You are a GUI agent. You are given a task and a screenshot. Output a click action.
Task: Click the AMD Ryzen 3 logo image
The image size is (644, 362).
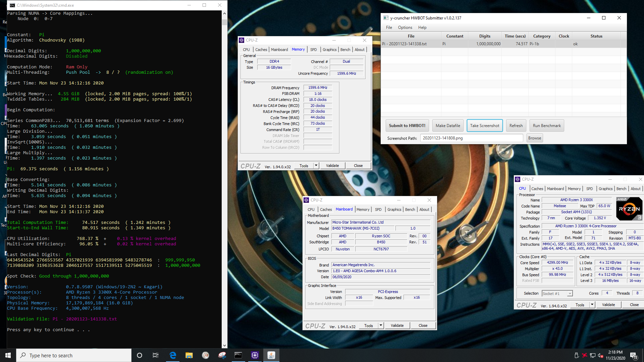(629, 209)
